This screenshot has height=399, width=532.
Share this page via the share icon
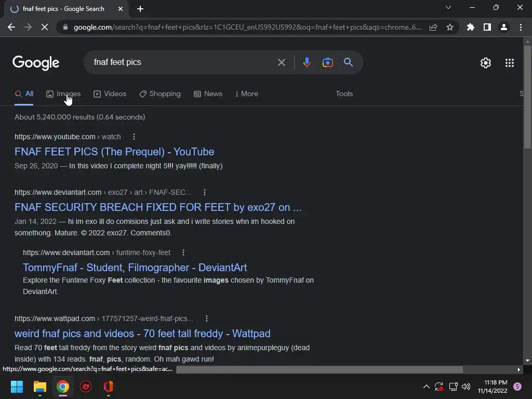click(433, 27)
